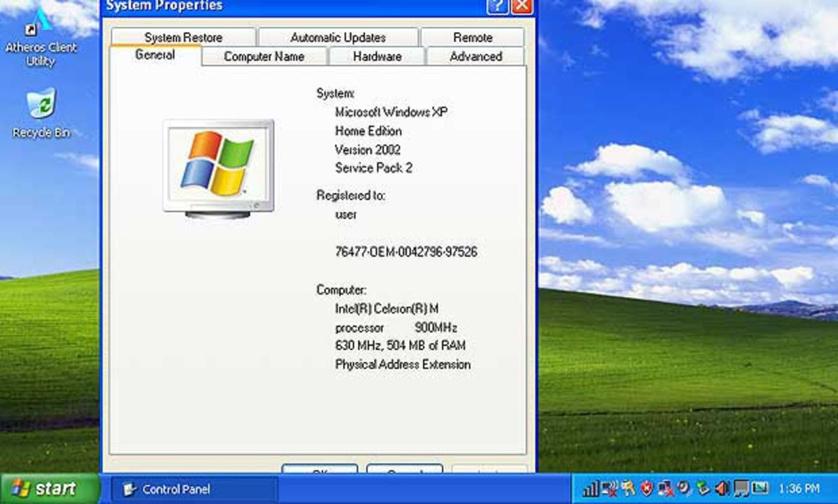This screenshot has width=838, height=504.
Task: Open the red Security Center shield icon
Action: (647, 488)
